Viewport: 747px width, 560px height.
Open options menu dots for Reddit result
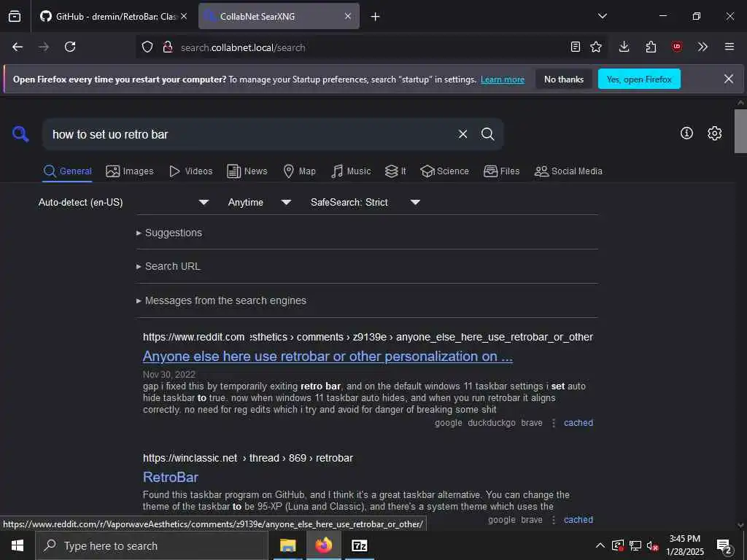[x=554, y=423]
